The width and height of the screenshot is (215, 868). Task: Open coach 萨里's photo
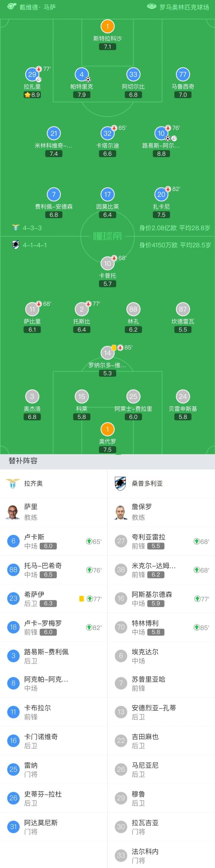[13, 512]
